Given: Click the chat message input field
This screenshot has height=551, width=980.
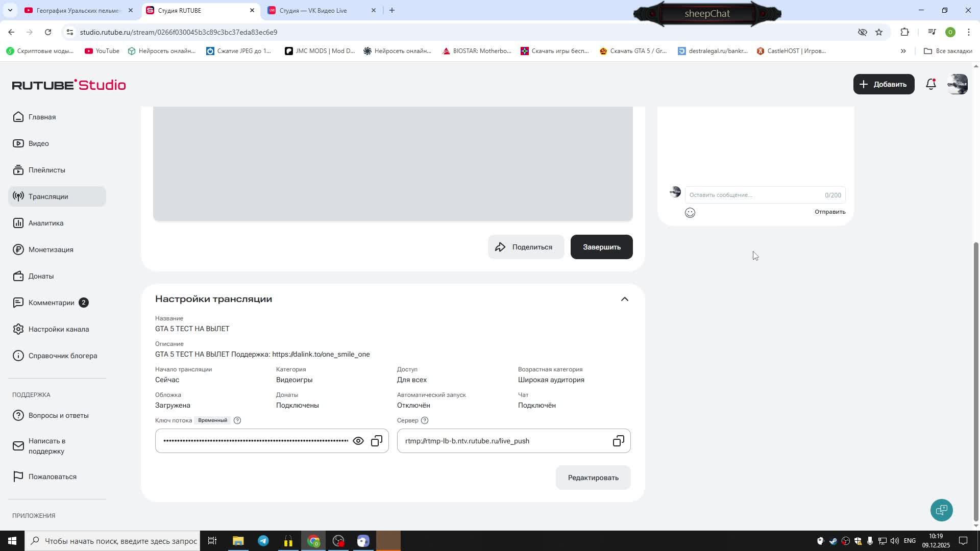Looking at the screenshot, I should point(754,195).
